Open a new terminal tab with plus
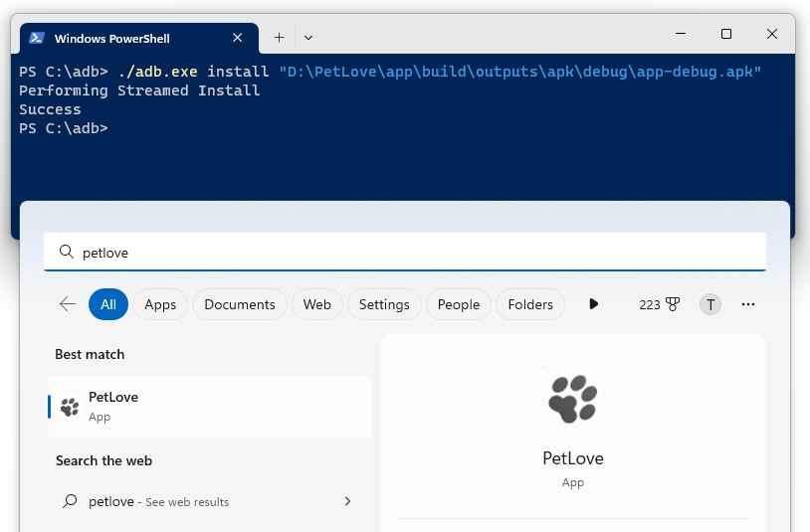 click(279, 38)
